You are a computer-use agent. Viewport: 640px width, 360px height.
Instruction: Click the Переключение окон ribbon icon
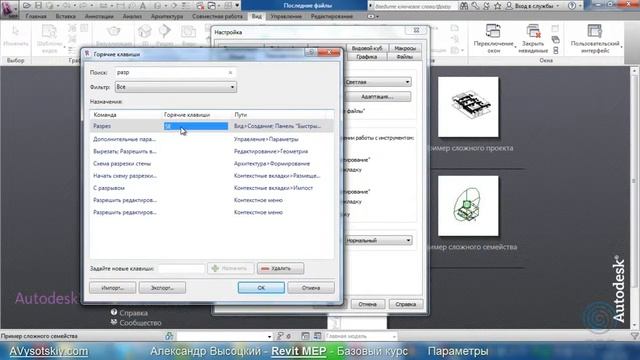coord(493,31)
